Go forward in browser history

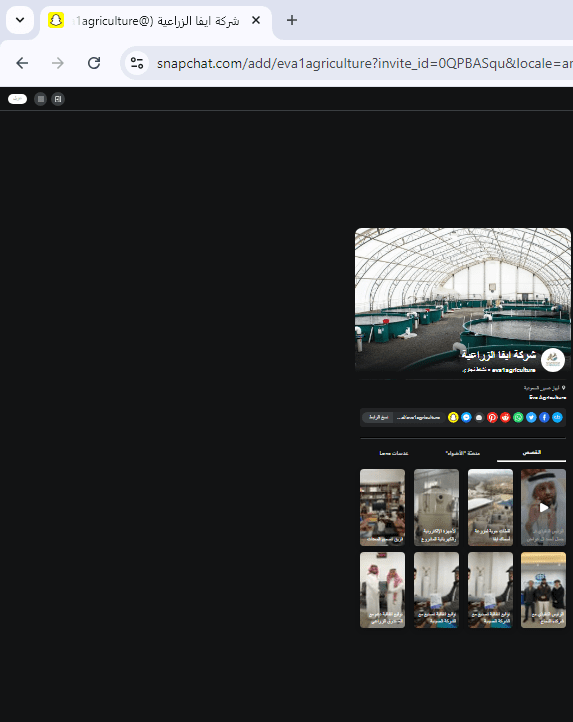pos(58,63)
